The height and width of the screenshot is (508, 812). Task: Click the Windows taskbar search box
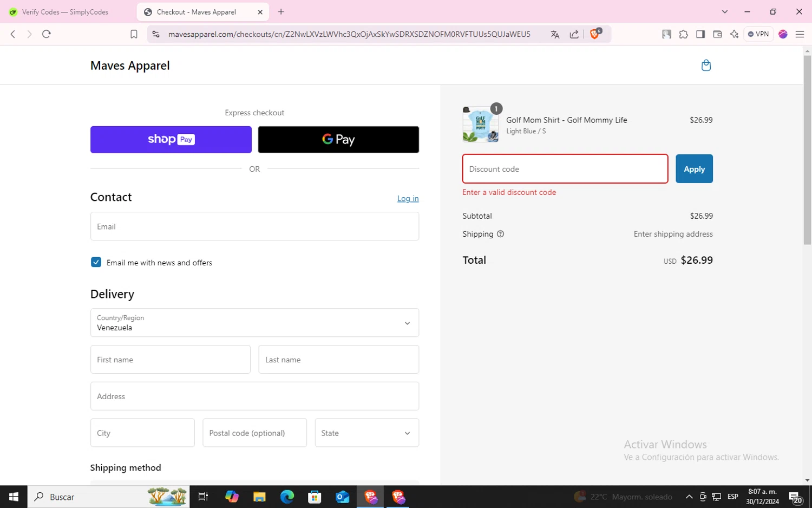point(108,497)
